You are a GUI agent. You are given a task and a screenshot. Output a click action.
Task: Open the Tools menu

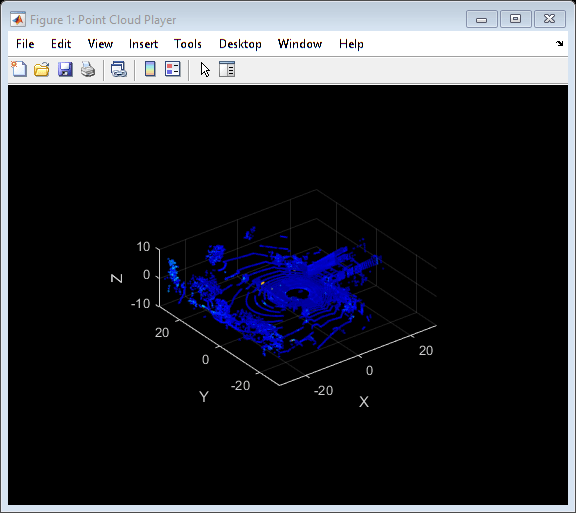coord(188,44)
